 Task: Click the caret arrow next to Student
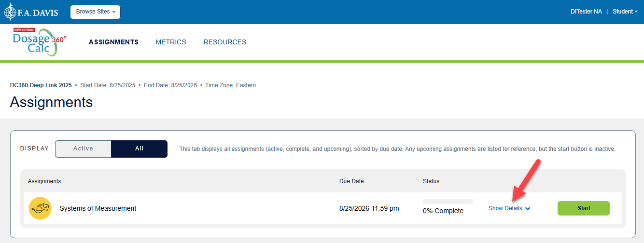pos(636,12)
